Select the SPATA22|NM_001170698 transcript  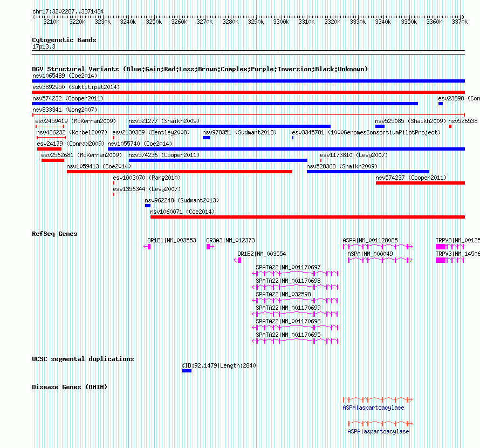[x=295, y=287]
